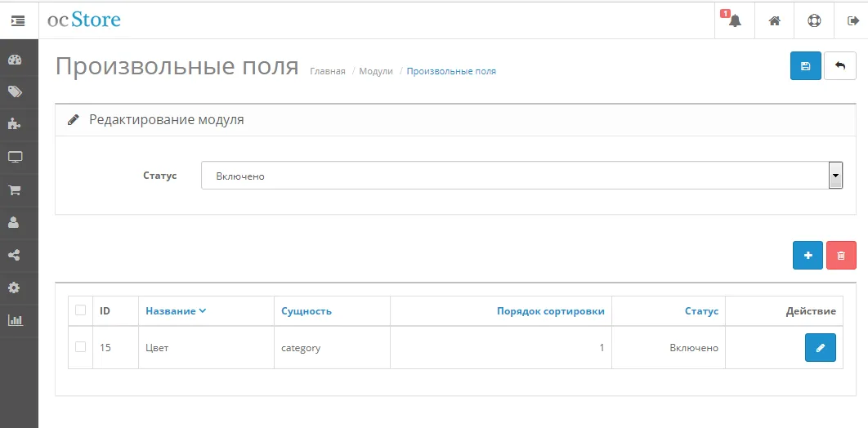This screenshot has height=428, width=868.
Task: Sort table by Название column
Action: pos(171,311)
